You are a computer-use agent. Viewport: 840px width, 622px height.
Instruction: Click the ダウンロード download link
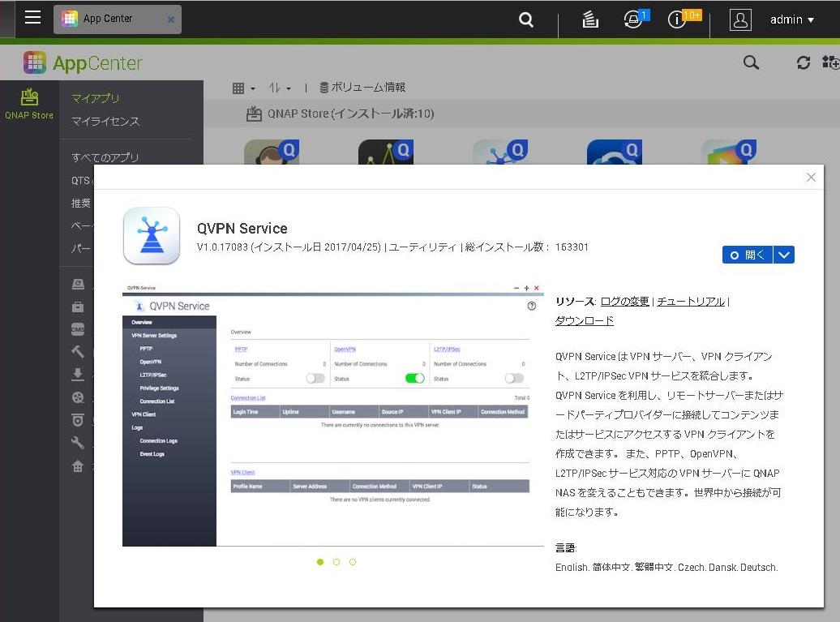(585, 321)
